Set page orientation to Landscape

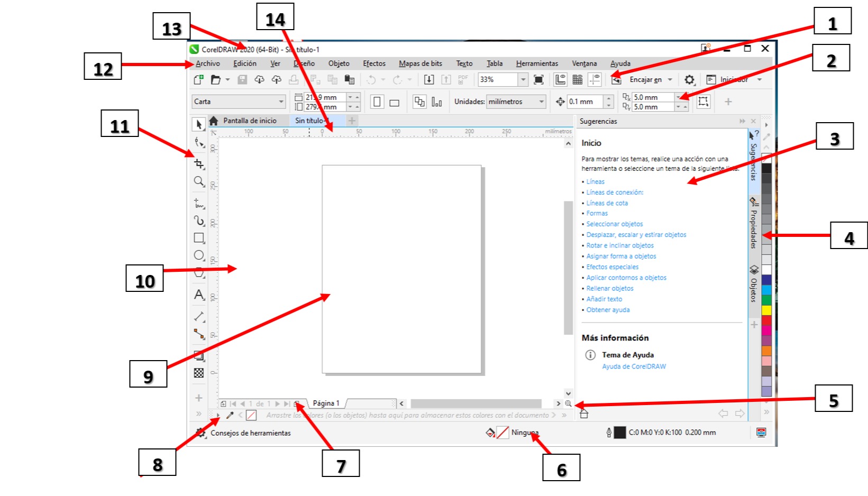click(x=394, y=102)
